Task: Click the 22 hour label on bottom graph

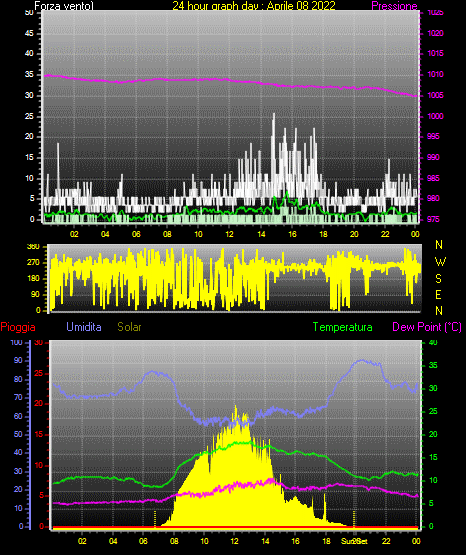Action: click(386, 541)
